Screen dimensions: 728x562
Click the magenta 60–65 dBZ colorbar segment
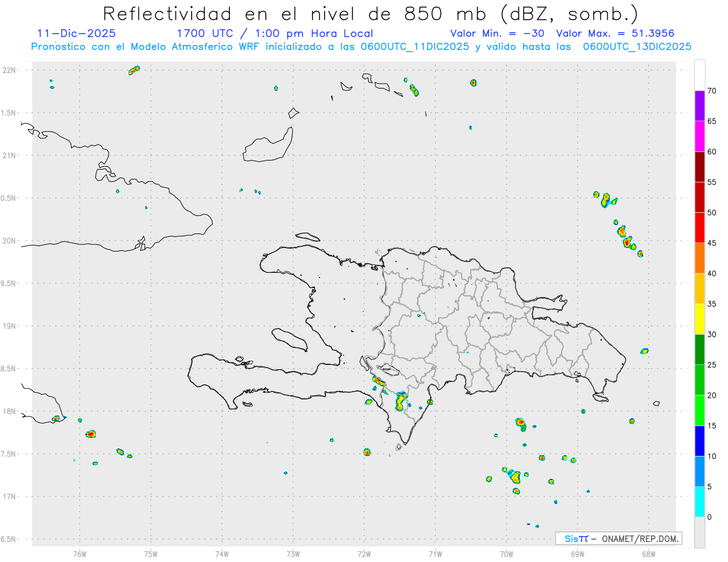[699, 136]
